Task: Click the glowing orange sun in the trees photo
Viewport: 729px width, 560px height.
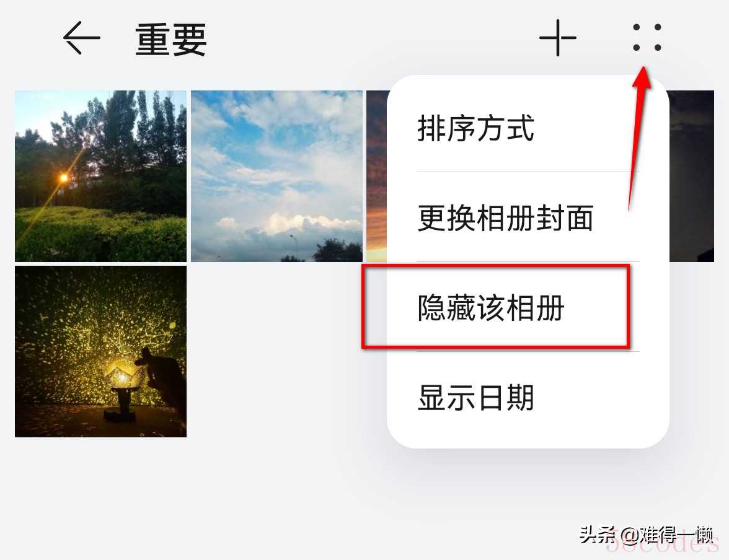Action: 64,178
